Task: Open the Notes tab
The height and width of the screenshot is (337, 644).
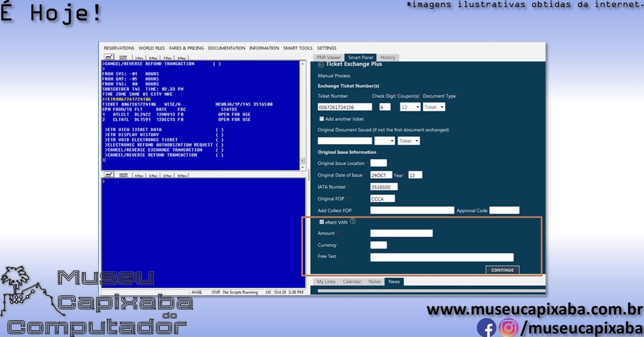Action: point(375,282)
